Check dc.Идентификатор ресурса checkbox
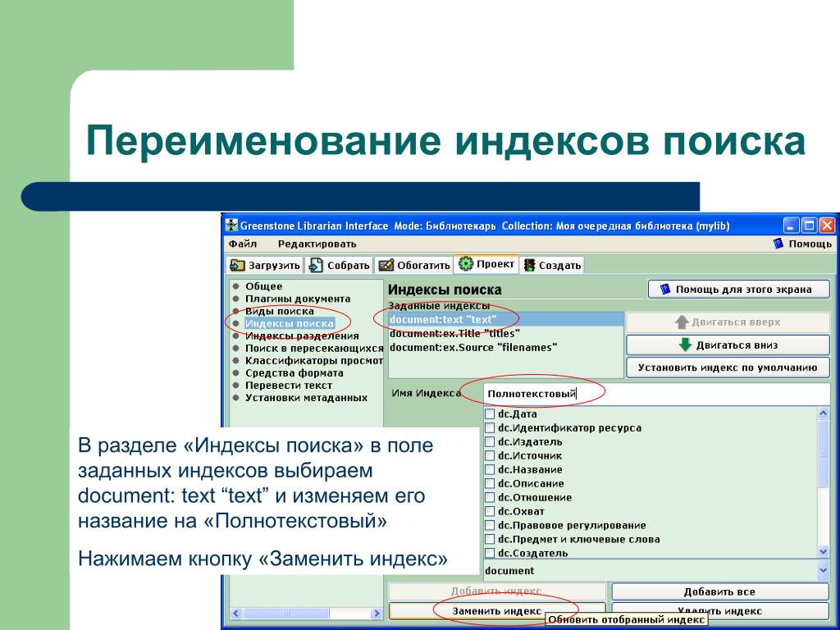840x630 pixels. click(489, 428)
